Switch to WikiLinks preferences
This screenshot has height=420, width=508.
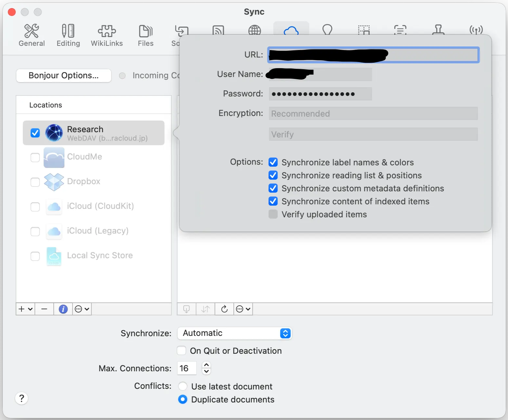click(107, 35)
